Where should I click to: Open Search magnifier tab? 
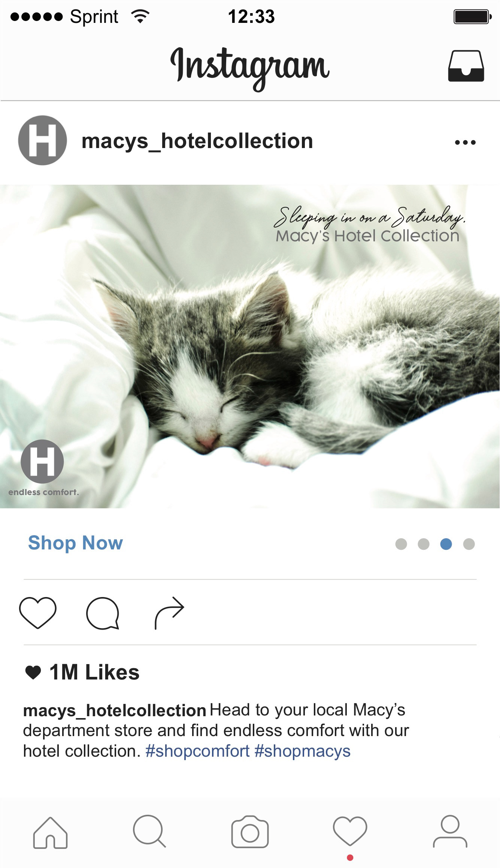point(149,831)
